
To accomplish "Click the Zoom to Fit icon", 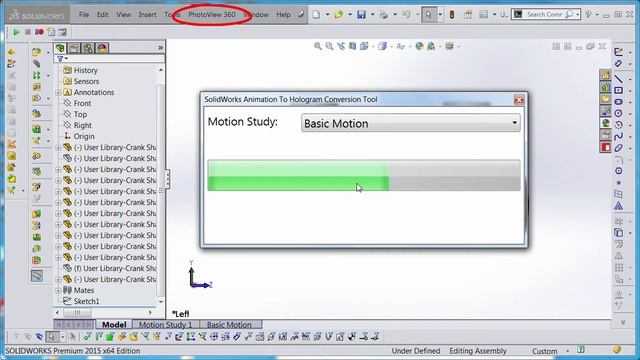I will [318, 47].
